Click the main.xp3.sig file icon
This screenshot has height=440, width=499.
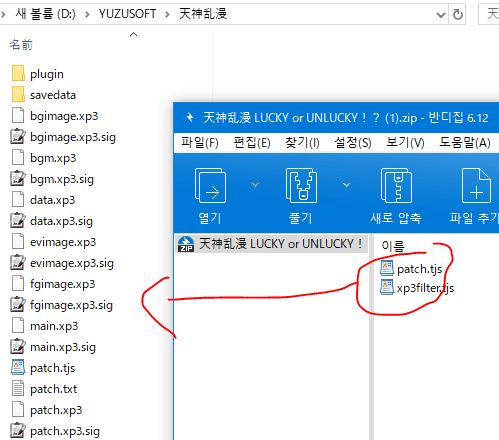[x=18, y=346]
